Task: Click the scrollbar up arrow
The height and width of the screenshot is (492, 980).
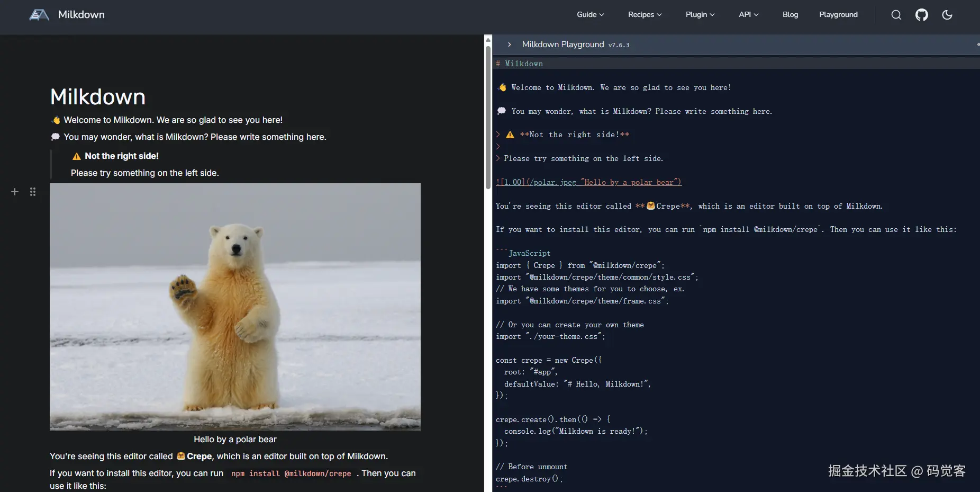Action: 488,40
